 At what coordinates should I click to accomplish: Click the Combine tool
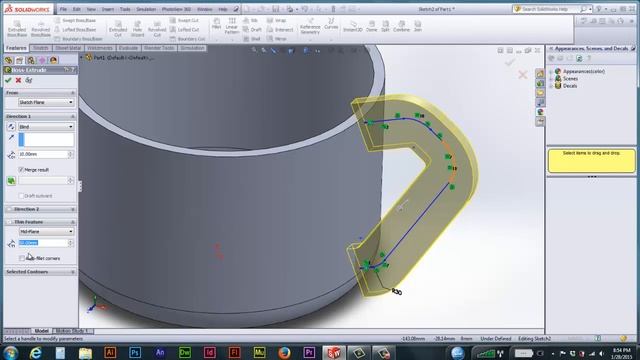tap(401, 26)
